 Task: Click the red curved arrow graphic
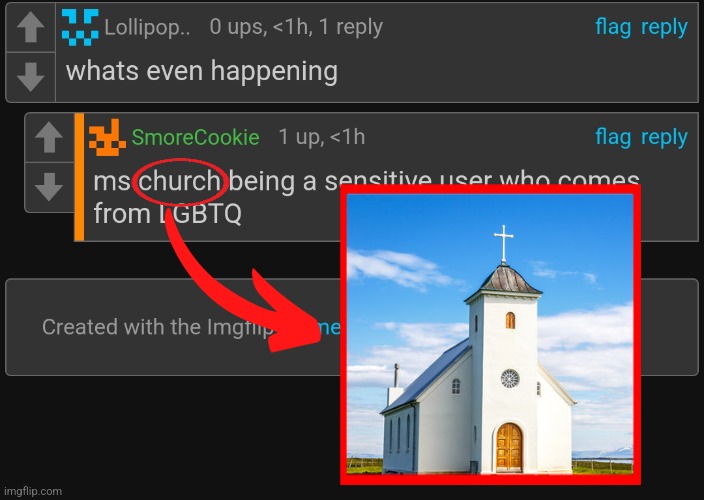[x=243, y=282]
